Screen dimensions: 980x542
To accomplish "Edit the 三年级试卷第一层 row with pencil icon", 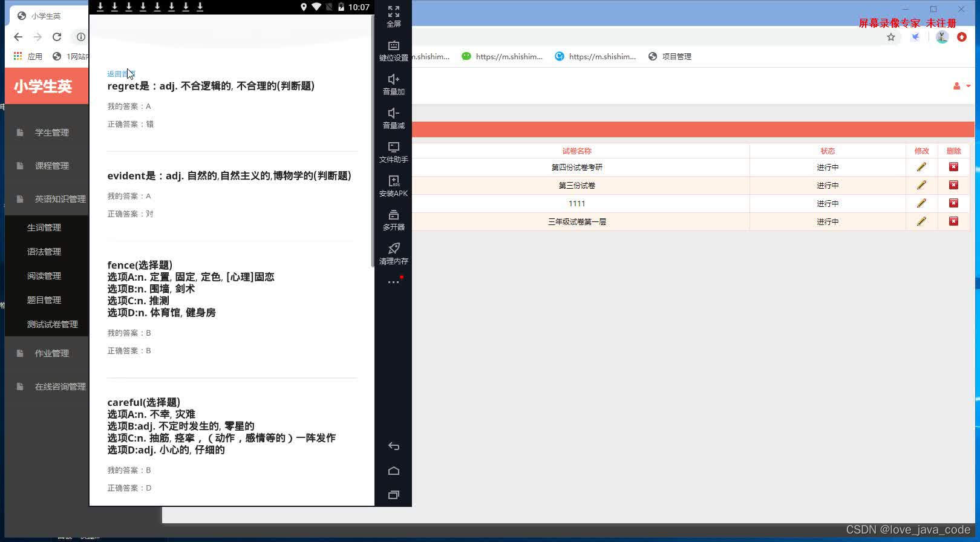I will pyautogui.click(x=921, y=221).
